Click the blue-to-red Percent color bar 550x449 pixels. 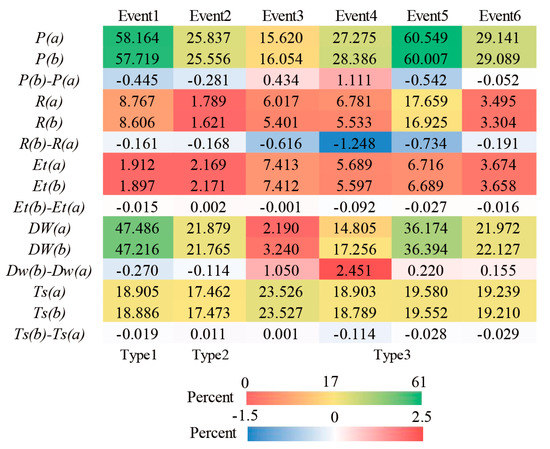[335, 434]
